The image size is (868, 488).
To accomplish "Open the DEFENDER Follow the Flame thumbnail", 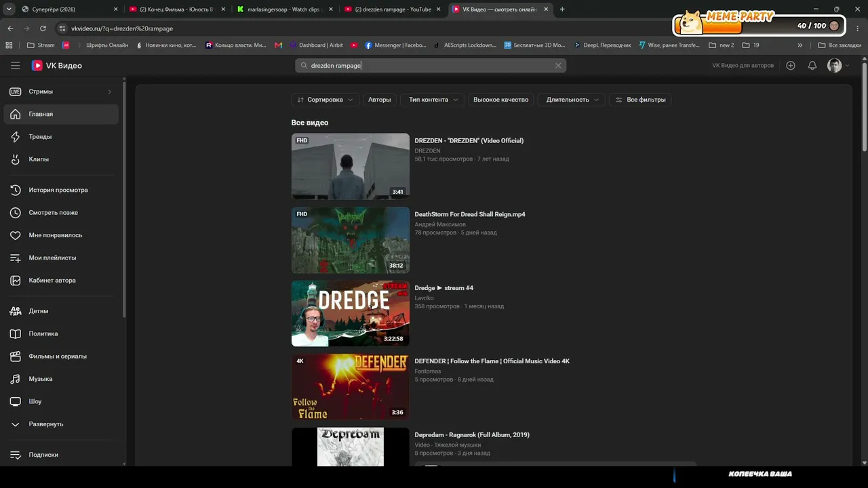I will click(x=351, y=387).
